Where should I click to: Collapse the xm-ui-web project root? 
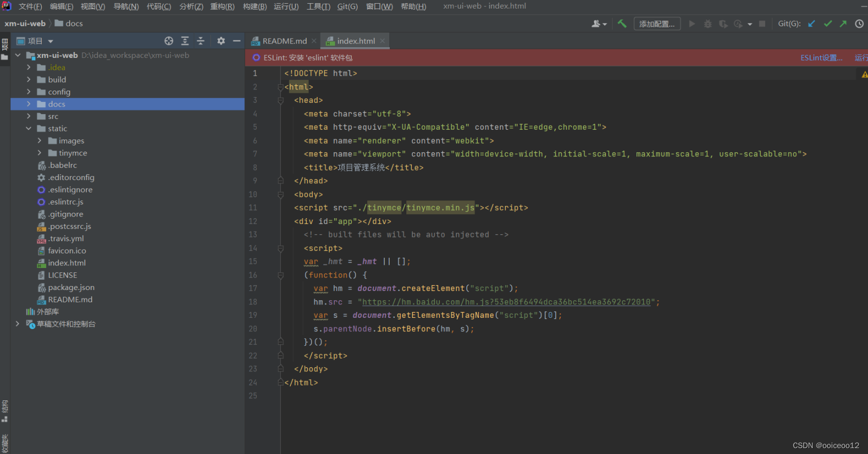click(18, 55)
